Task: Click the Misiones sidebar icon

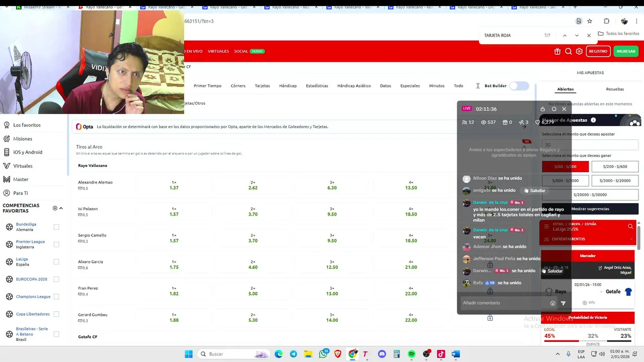Action: [7, 139]
